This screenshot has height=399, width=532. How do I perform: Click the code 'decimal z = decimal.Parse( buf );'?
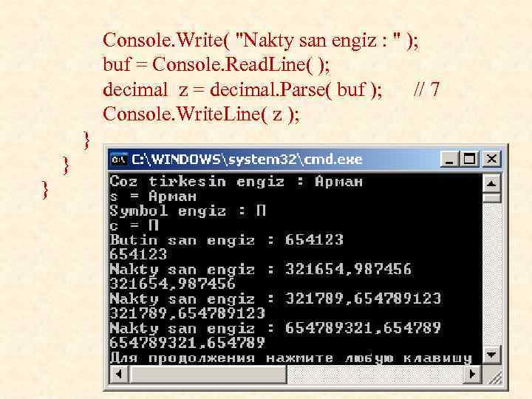[242, 90]
